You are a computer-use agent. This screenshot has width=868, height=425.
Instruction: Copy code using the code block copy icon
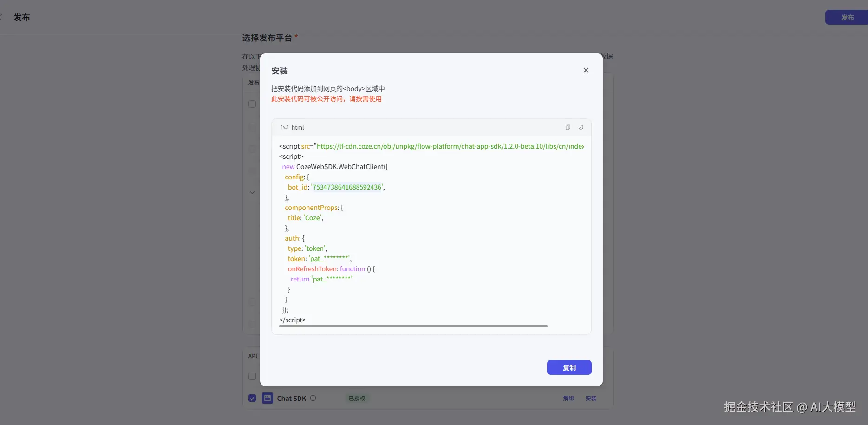(x=568, y=127)
